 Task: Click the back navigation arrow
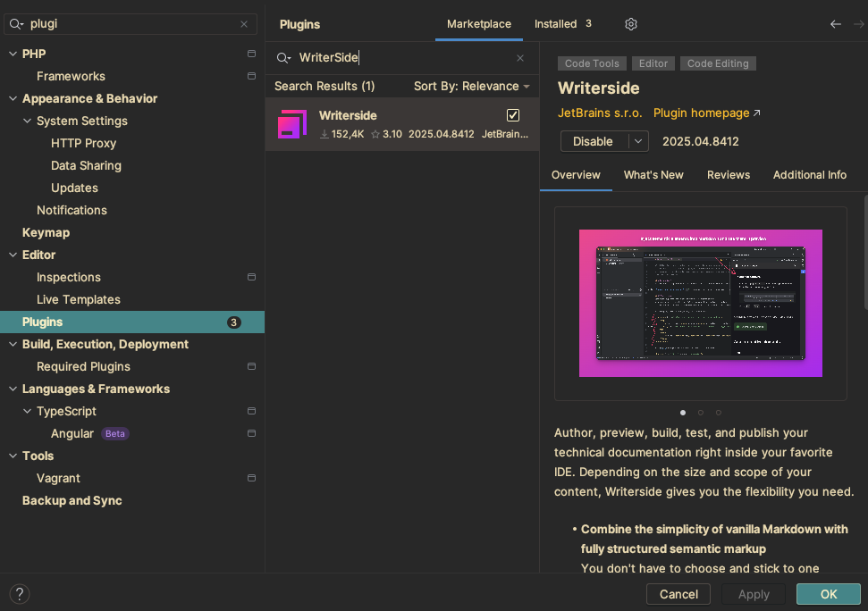point(835,24)
